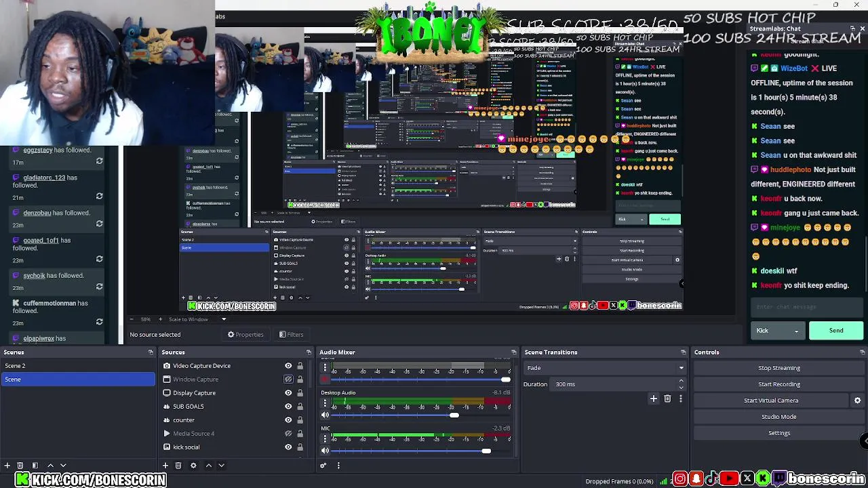868x488 pixels.
Task: Open the Kick platform dropdown in chat
Action: pyautogui.click(x=777, y=331)
